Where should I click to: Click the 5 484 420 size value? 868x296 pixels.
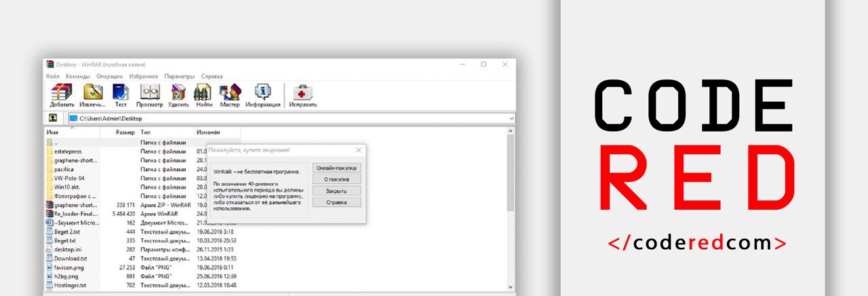pos(123,214)
